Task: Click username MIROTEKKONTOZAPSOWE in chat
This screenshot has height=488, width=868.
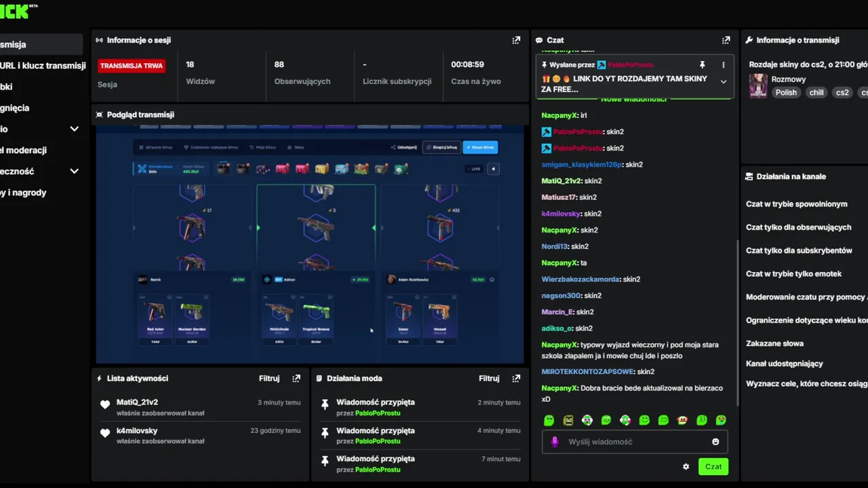Action: [587, 371]
